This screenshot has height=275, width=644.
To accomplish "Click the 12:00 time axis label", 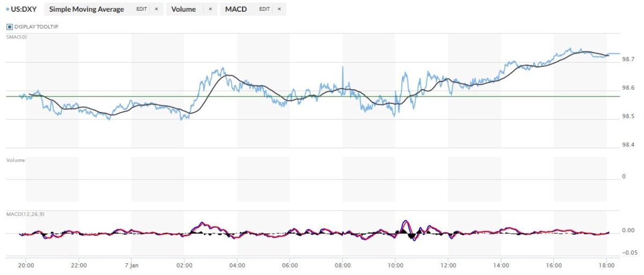I will click(x=448, y=265).
